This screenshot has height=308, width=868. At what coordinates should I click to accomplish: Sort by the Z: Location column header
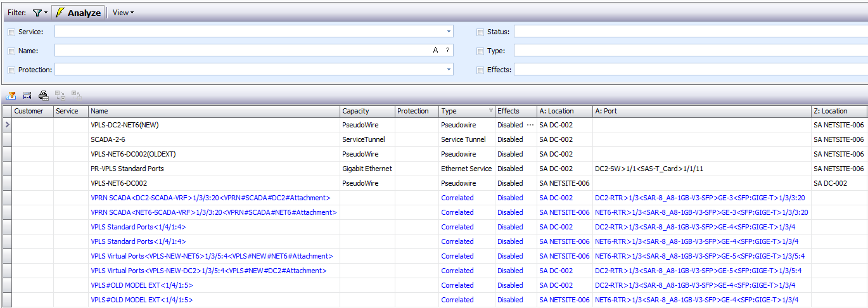tap(839, 111)
